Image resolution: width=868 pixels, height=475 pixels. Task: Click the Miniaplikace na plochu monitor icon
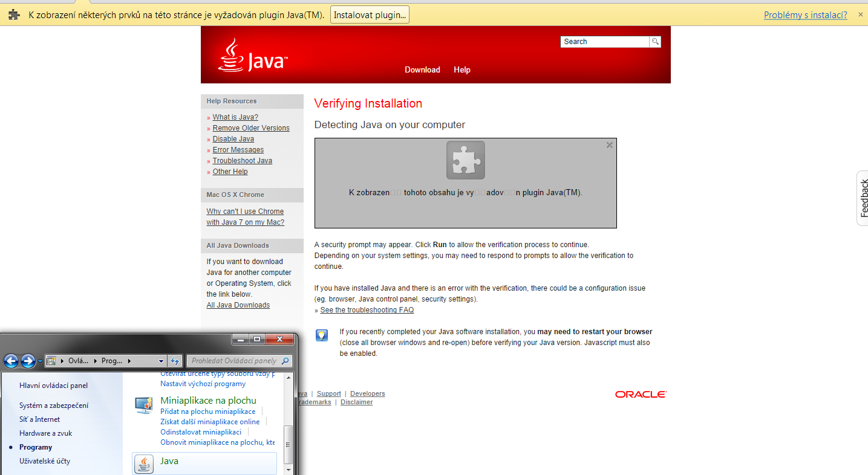[144, 406]
